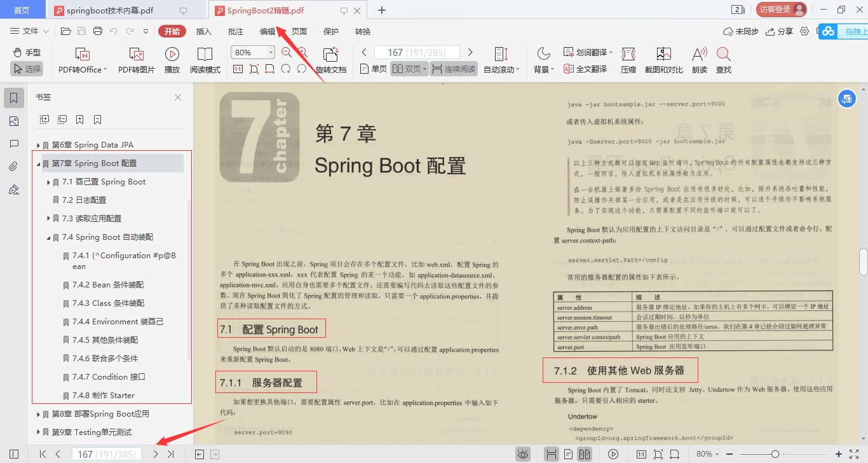Go to the 首页 home tab
Screen dimensions: 868x463
coord(22,10)
